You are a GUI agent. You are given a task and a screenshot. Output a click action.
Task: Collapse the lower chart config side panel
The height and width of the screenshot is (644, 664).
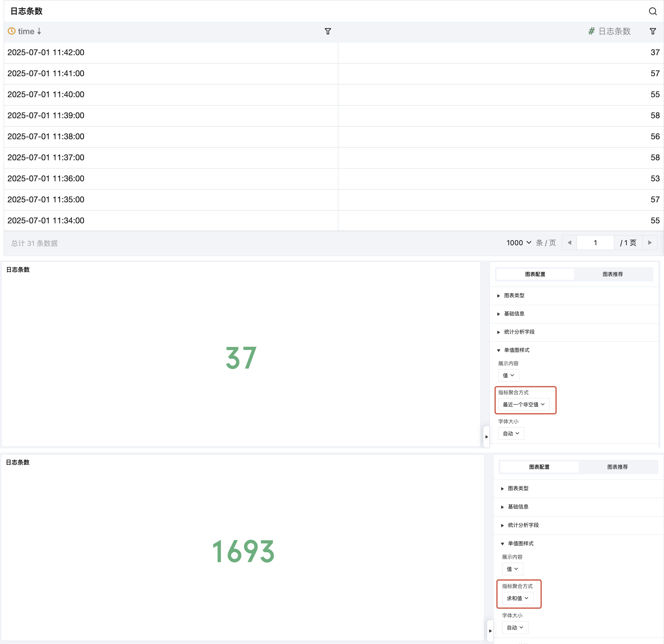(x=490, y=631)
